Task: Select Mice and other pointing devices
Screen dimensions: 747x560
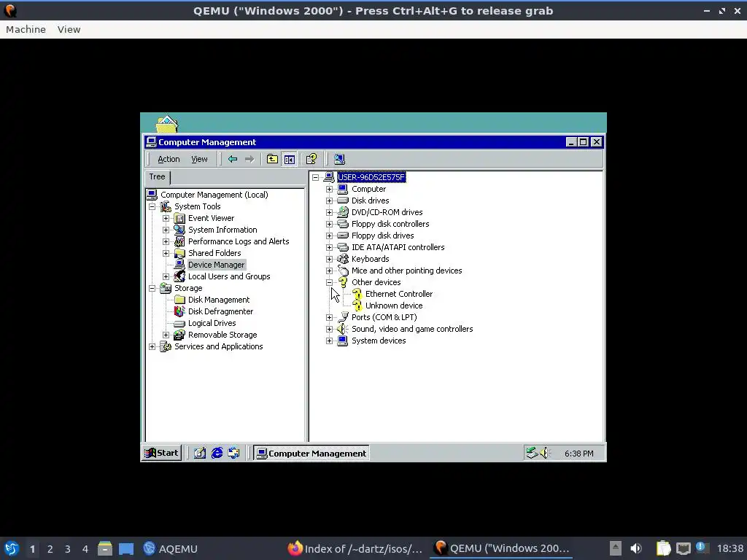Action: click(407, 271)
